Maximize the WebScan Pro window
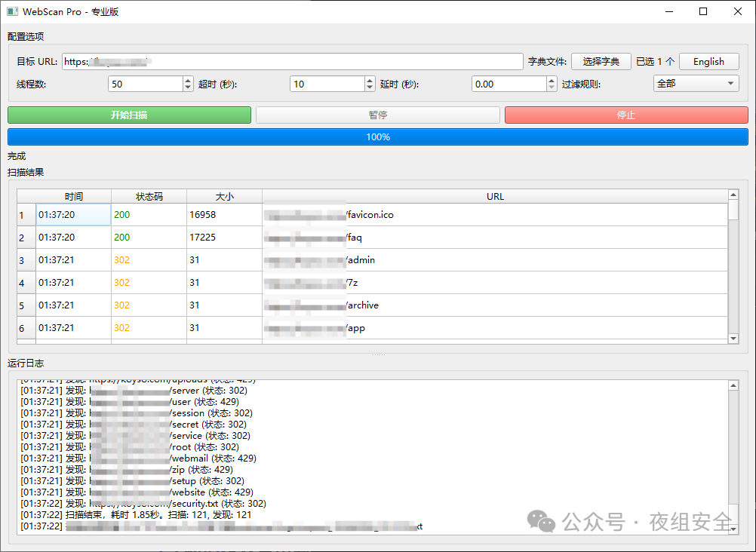756x552 pixels. 703,11
